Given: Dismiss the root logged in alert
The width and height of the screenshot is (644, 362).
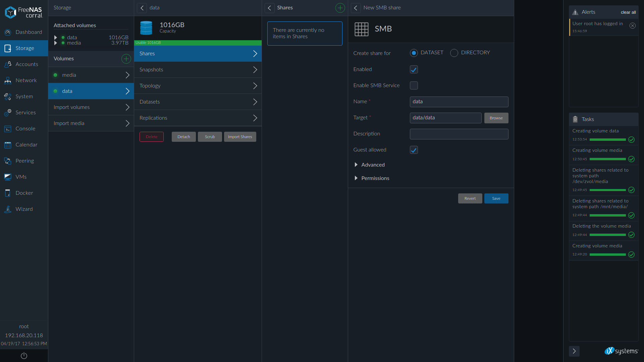Looking at the screenshot, I should pos(632,26).
